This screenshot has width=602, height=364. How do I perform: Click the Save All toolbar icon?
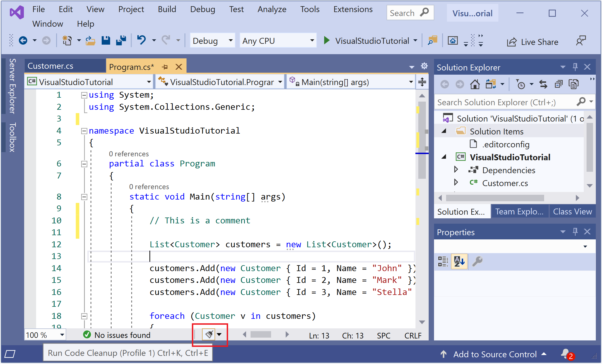pos(121,41)
